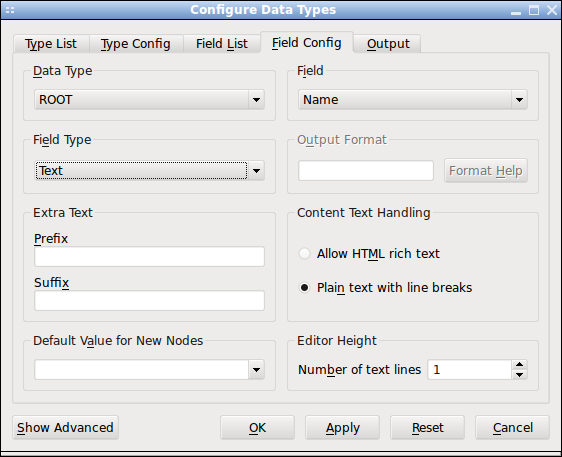Click the Number of text lines field

tap(470, 370)
